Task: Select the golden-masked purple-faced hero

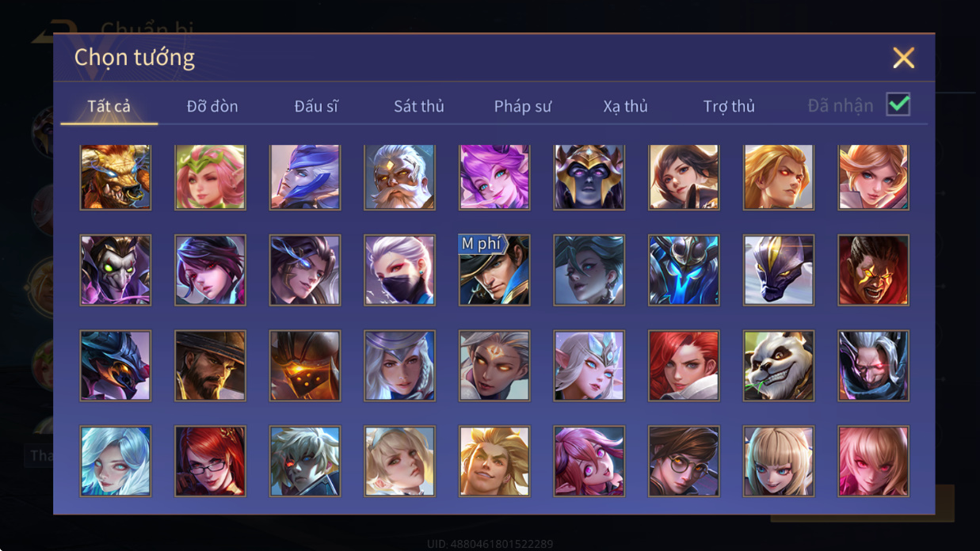Action: (589, 177)
